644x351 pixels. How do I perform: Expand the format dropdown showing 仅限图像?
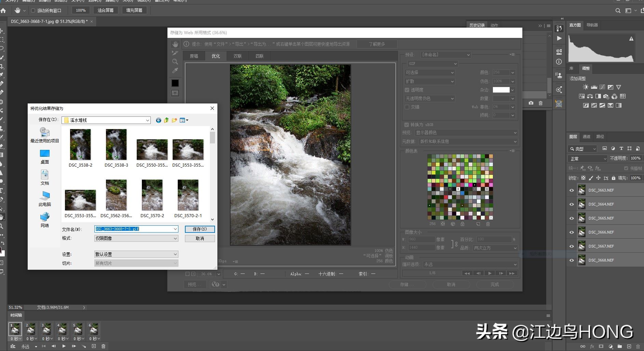point(175,238)
